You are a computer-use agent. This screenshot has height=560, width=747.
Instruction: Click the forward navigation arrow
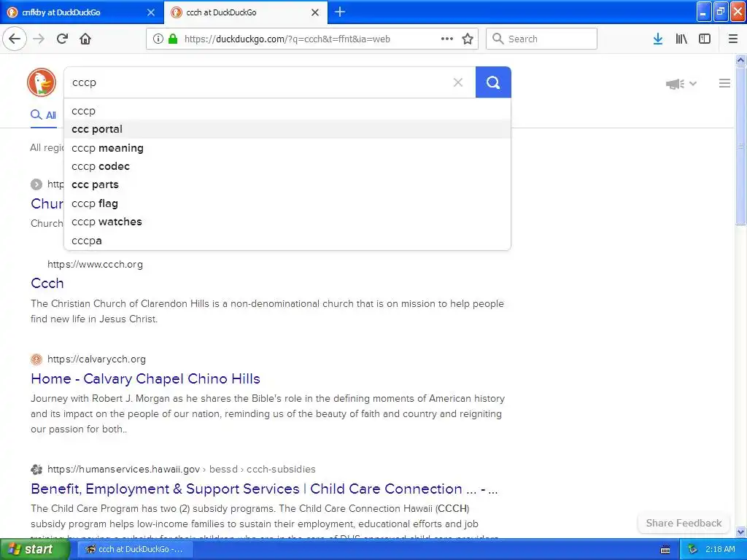pos(39,39)
